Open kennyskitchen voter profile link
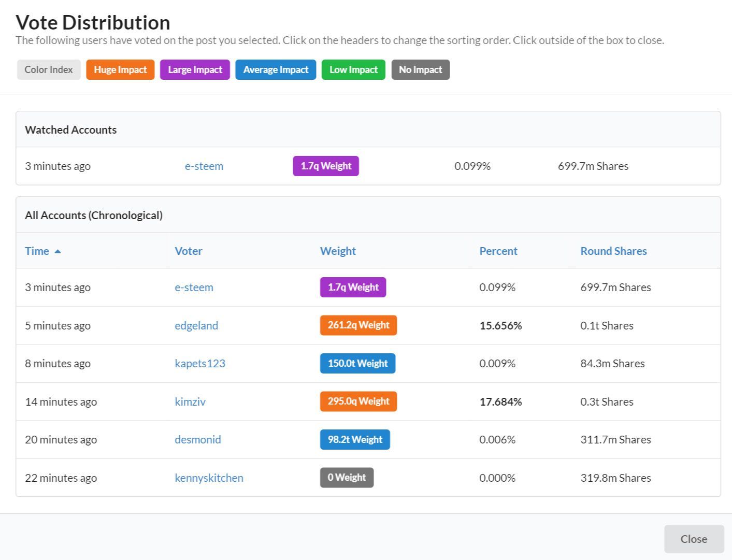Image resolution: width=732 pixels, height=560 pixels. tap(209, 478)
